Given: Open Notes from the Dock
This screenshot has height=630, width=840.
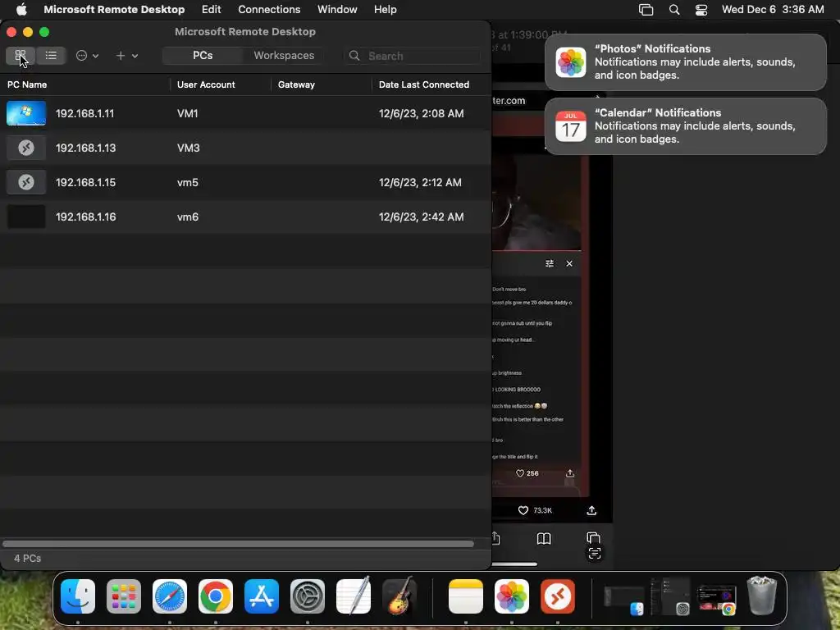Looking at the screenshot, I should [x=466, y=596].
